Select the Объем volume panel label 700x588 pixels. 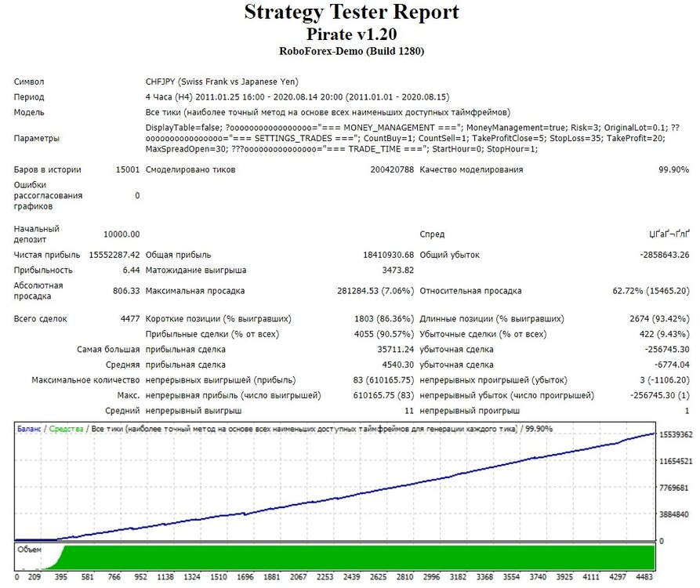tap(29, 550)
